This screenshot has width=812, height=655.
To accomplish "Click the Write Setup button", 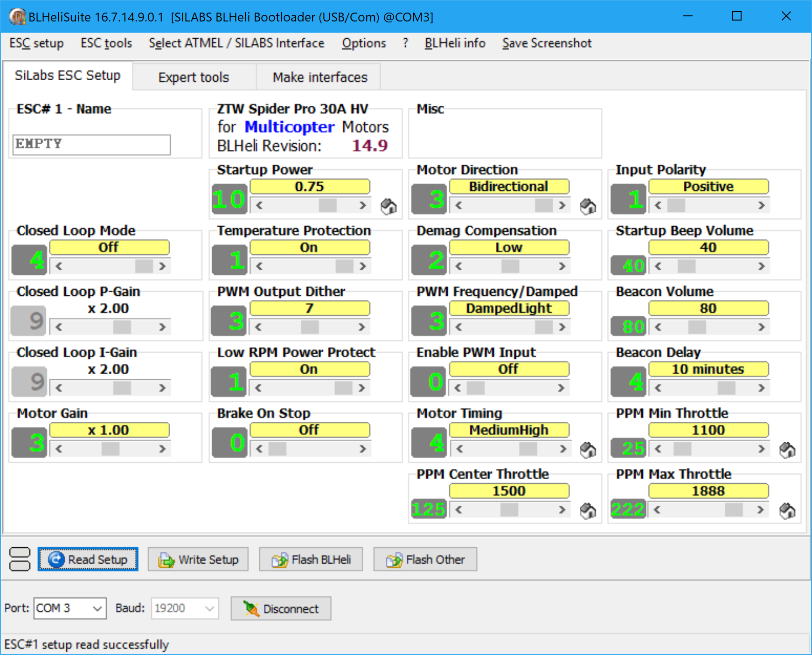I will pyautogui.click(x=198, y=559).
